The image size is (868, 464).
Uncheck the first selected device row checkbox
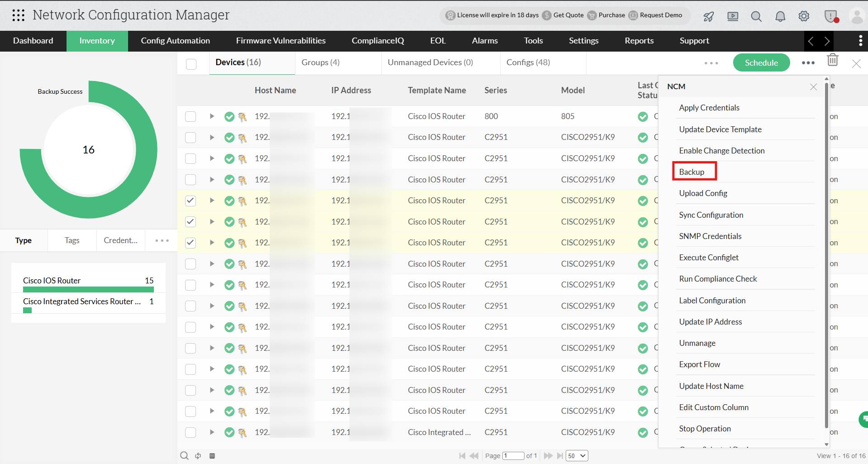coord(190,201)
